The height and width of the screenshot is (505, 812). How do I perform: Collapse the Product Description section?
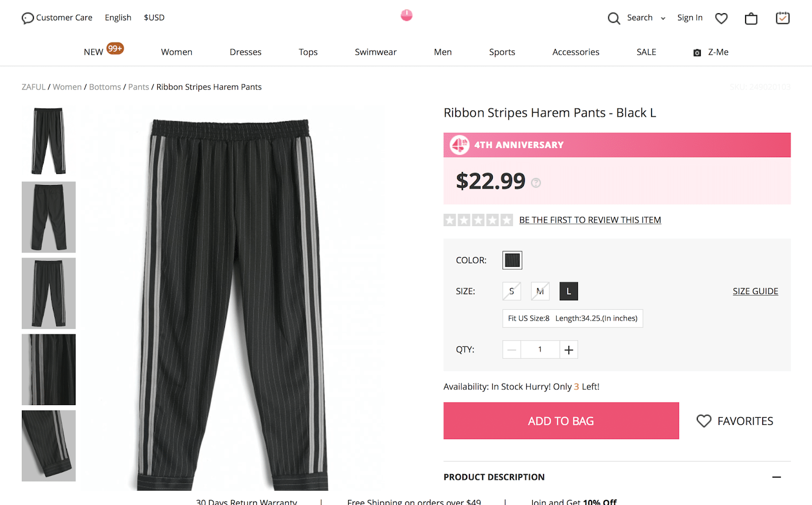[776, 477]
